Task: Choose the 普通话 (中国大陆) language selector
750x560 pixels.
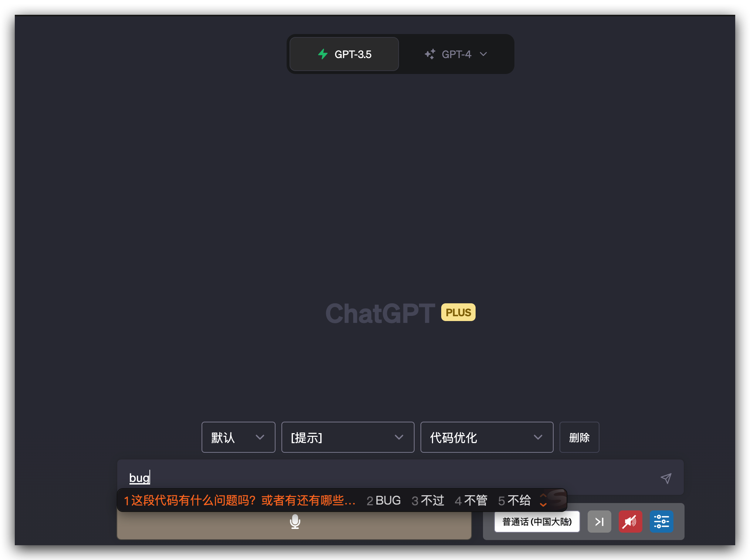Action: coord(537,522)
